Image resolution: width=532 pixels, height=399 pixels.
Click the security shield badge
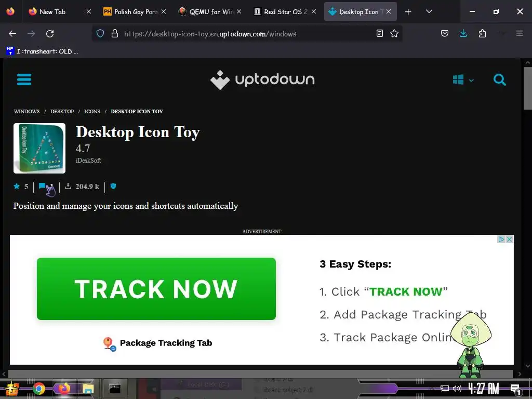click(113, 186)
